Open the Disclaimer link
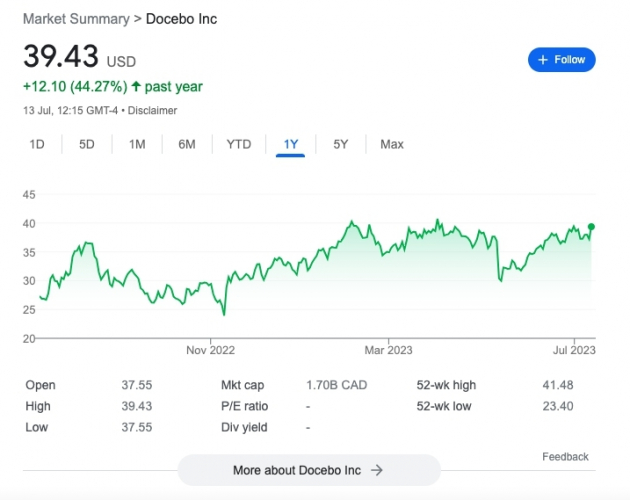This screenshot has width=630, height=500. (153, 110)
